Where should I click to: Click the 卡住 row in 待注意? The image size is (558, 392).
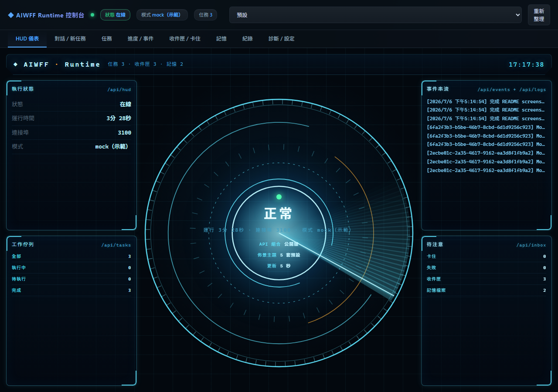486,257
